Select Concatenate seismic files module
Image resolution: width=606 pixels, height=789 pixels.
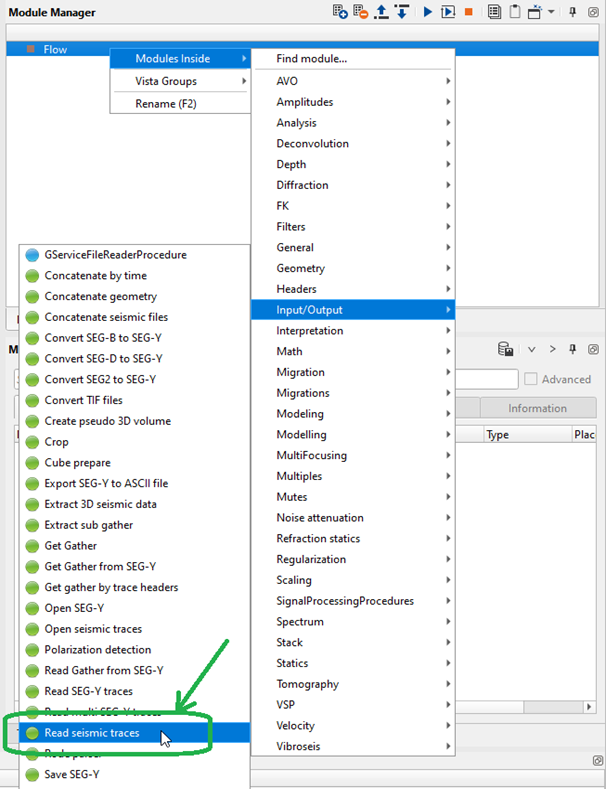tap(134, 317)
